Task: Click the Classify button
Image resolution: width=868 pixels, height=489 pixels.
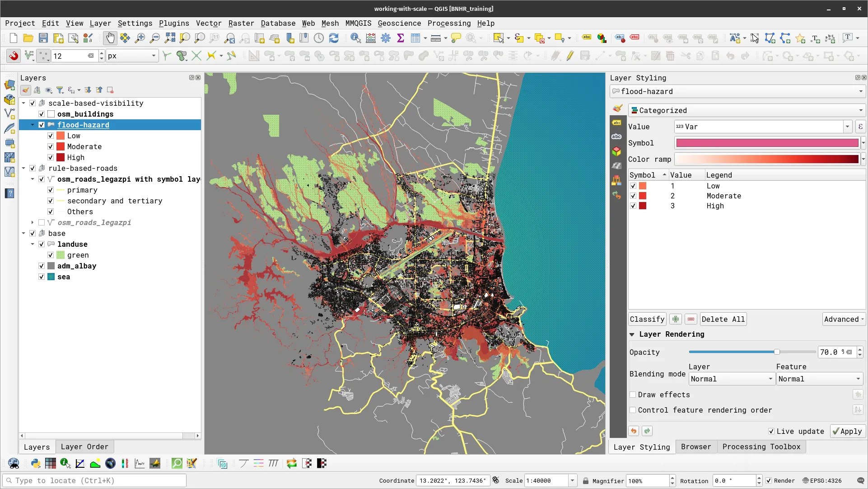Action: [x=647, y=319]
